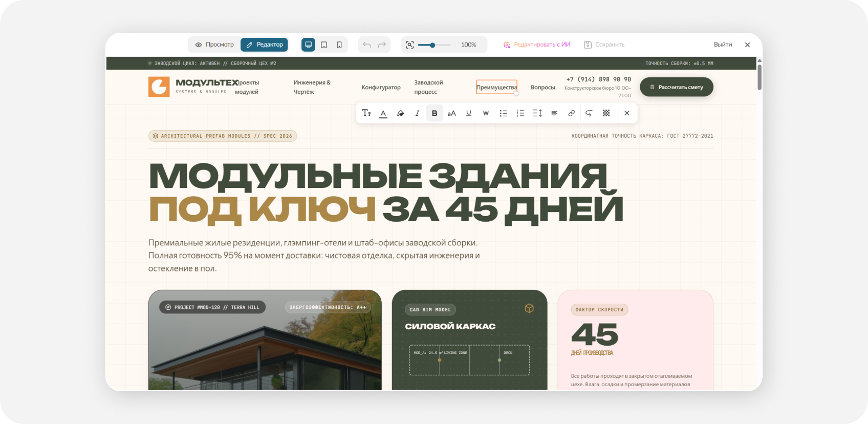Open the text color picker
The image size is (868, 424).
pos(383,113)
